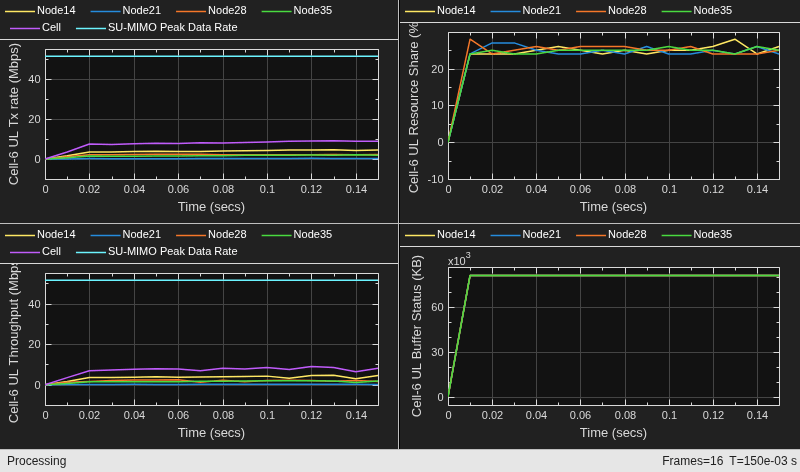
Task: Click SU-MIMO Peak Data Rate legend in Throughput plot
Action: (x=157, y=251)
